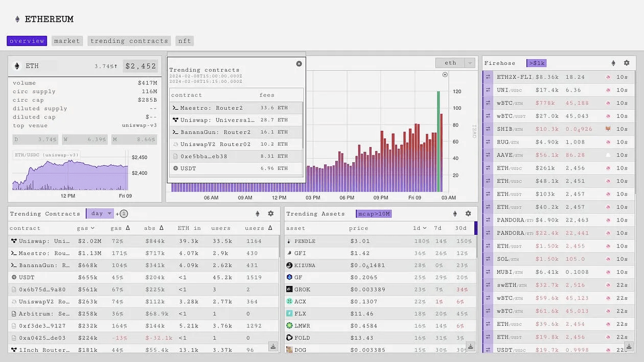
Task: Toggle the D 3.74% timeframe
Action: click(35, 139)
